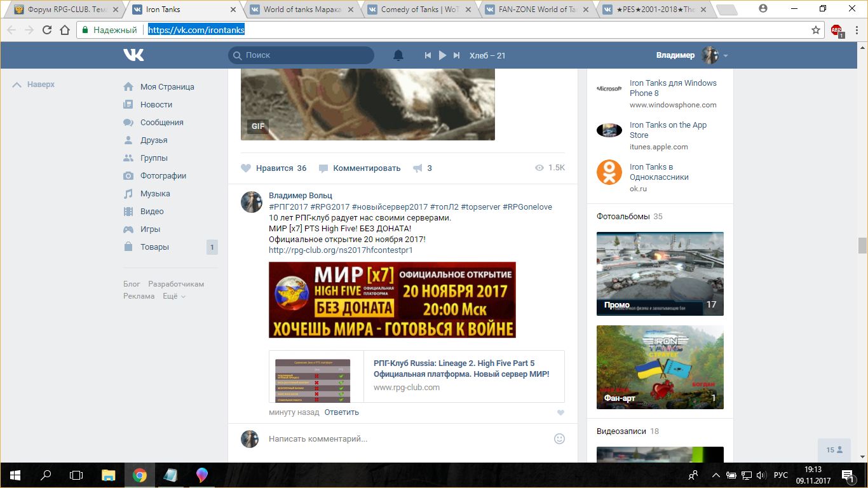The width and height of the screenshot is (868, 488).
Task: Open Фотографии section
Action: 163,176
